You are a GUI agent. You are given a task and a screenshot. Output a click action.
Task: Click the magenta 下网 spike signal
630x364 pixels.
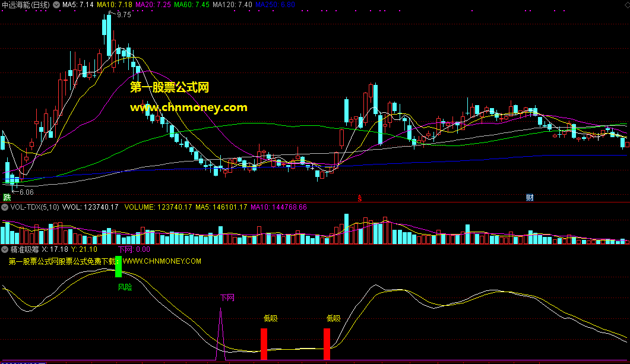(220, 334)
